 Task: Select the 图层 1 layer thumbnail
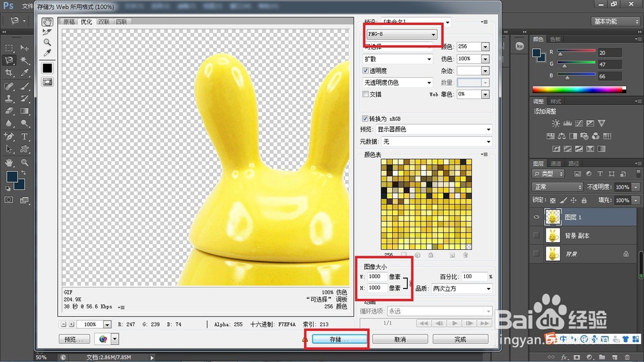553,217
